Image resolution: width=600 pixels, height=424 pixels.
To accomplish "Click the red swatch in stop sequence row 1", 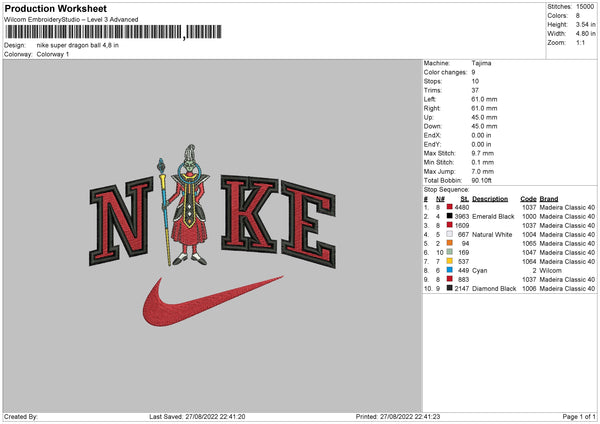I will [x=450, y=207].
